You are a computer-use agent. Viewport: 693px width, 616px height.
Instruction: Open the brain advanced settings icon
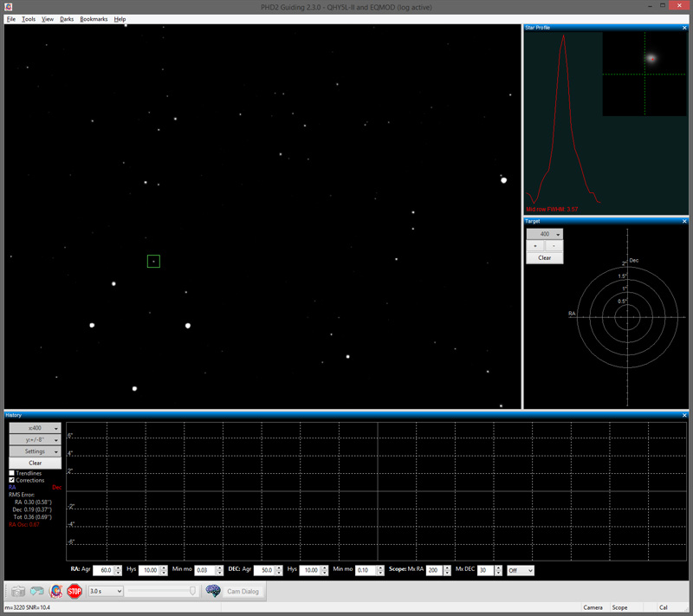tap(212, 591)
